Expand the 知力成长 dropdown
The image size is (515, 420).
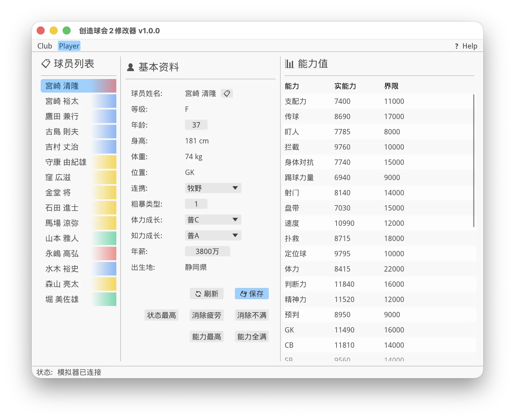point(213,235)
